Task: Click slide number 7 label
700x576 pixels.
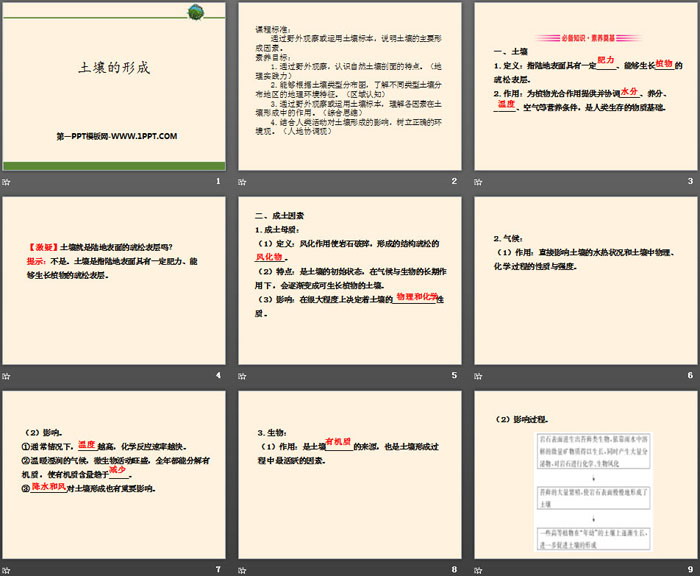Action: coord(218,569)
